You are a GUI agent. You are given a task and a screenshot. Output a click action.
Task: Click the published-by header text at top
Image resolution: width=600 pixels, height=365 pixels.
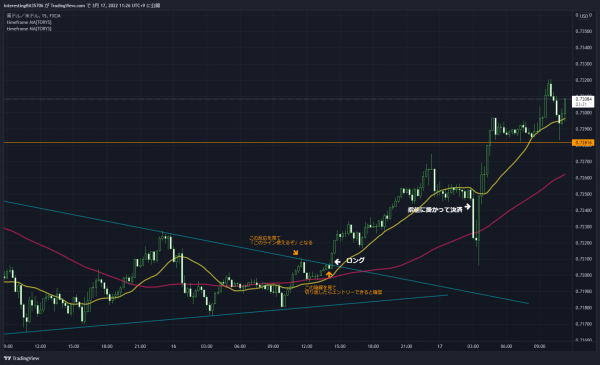click(x=82, y=5)
